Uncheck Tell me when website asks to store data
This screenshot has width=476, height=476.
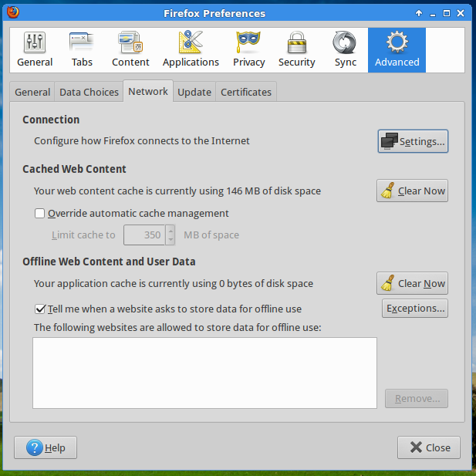(40, 309)
